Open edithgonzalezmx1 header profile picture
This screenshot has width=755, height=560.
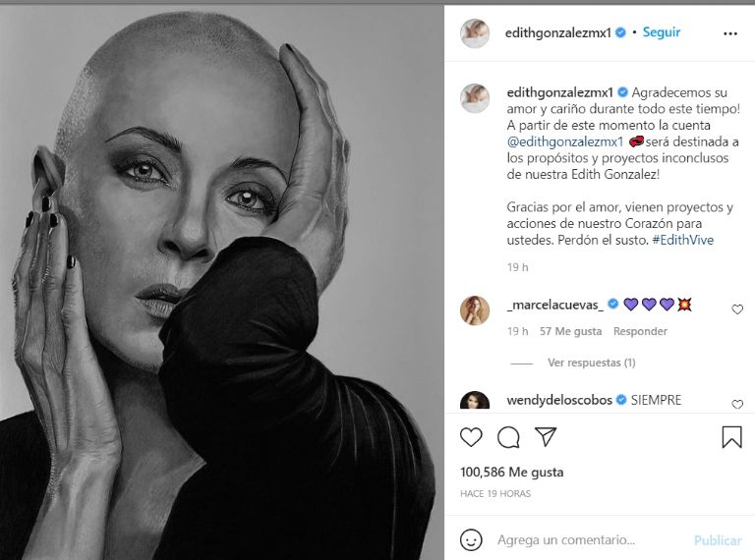(x=475, y=33)
